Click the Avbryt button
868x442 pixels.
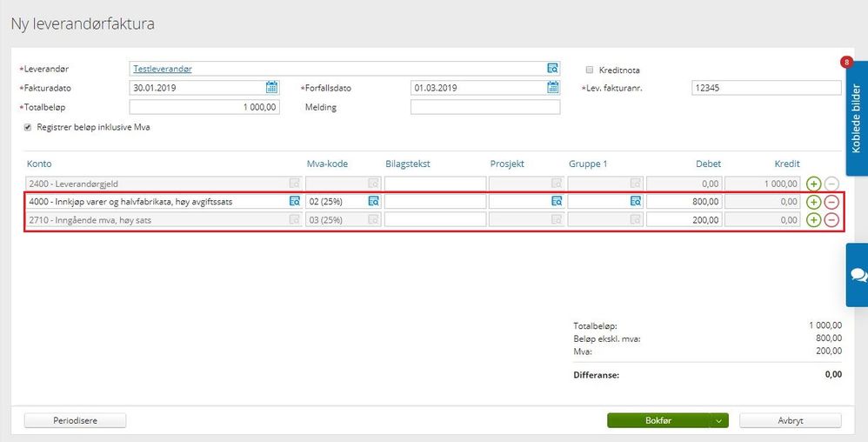(x=790, y=420)
